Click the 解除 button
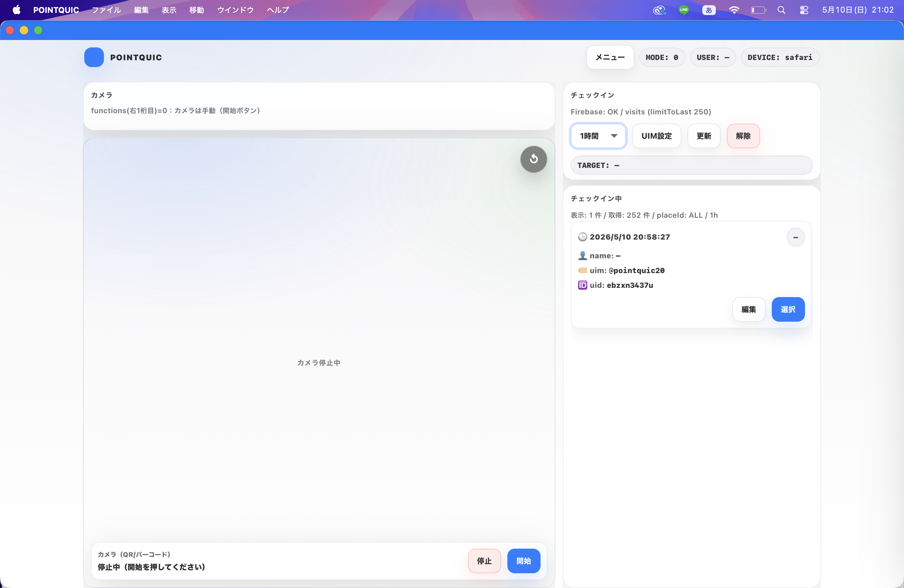 [743, 136]
